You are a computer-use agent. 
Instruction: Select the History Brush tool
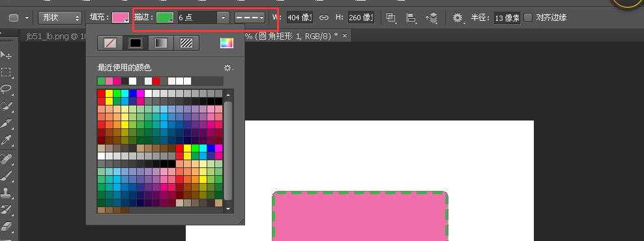(x=6, y=210)
